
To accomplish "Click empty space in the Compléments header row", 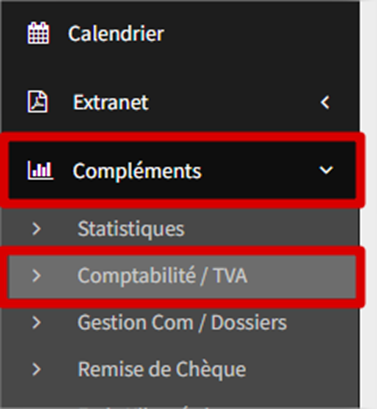I will pyautogui.click(x=260, y=170).
